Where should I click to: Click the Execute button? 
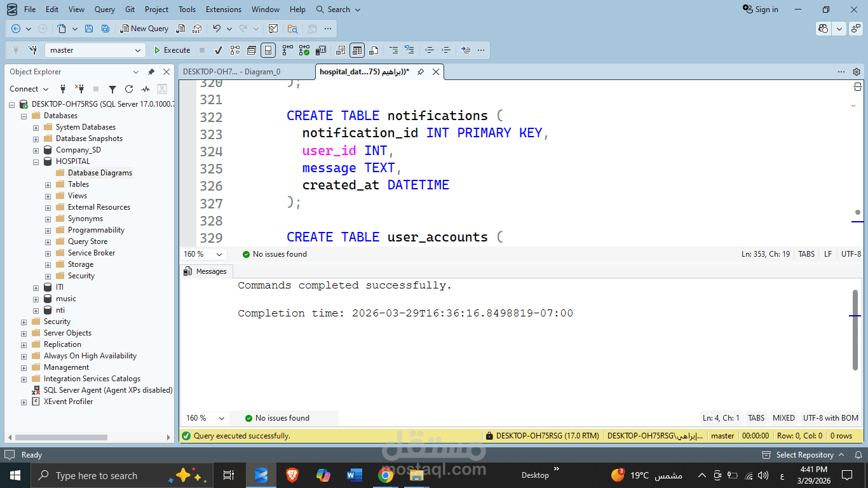click(x=172, y=50)
